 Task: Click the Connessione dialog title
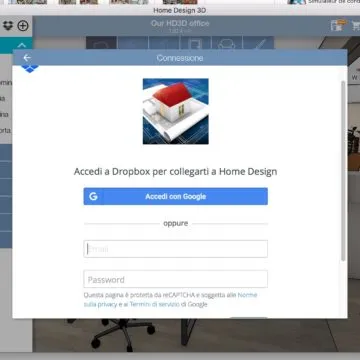tap(180, 58)
